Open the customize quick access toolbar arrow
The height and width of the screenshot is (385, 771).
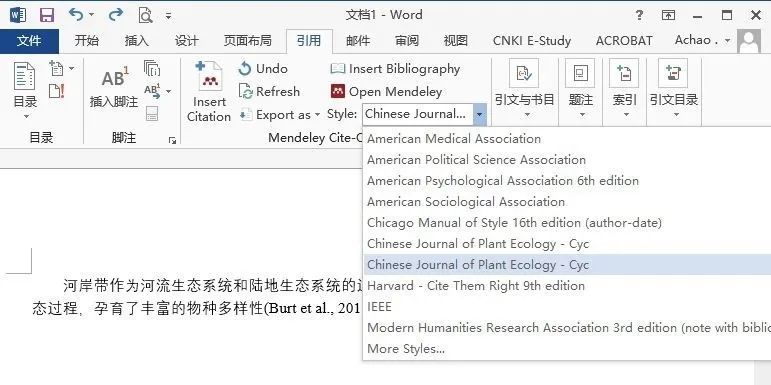168,16
